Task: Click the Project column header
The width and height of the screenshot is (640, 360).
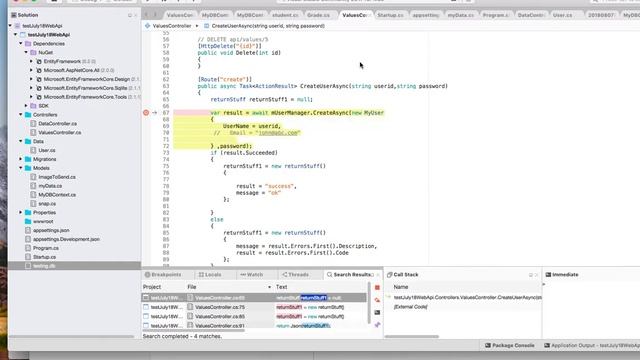Action: [x=152, y=287]
